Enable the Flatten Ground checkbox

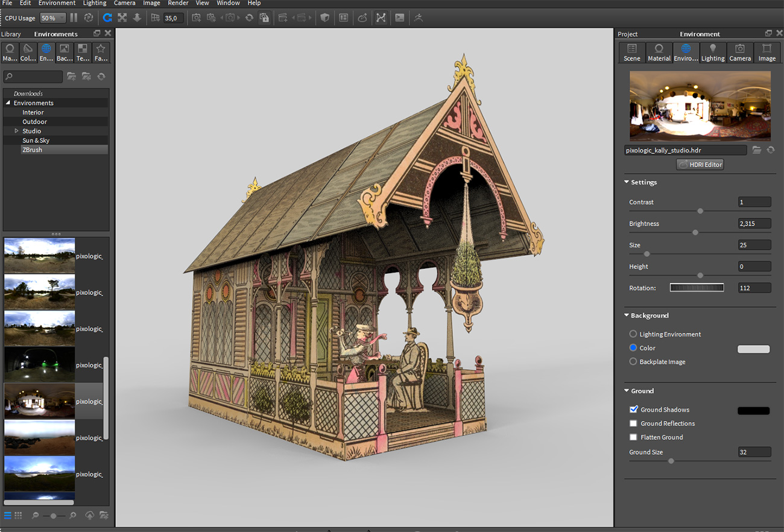click(633, 437)
